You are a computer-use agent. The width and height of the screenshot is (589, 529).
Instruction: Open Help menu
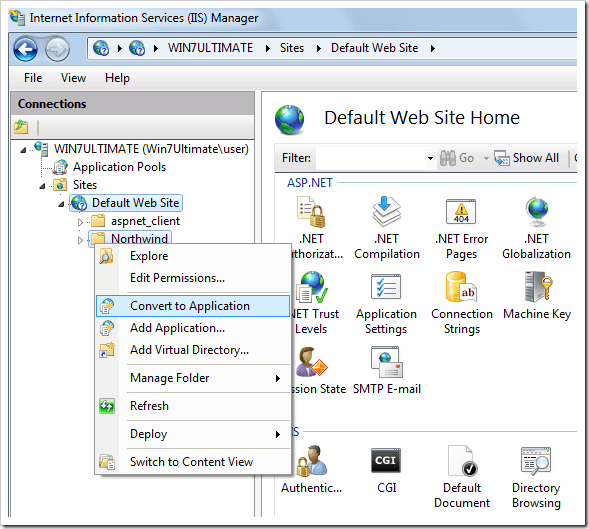117,78
